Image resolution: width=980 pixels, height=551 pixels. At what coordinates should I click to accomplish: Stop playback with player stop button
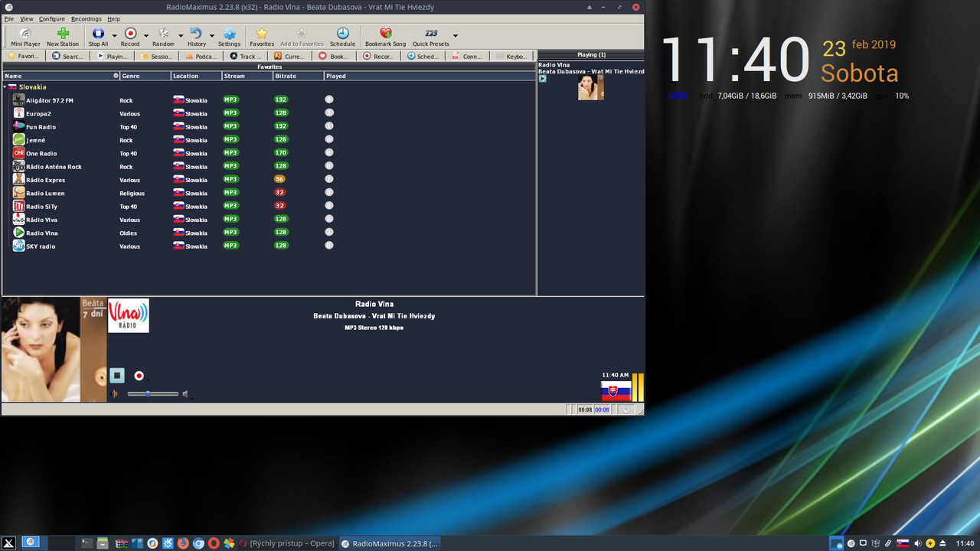(116, 375)
